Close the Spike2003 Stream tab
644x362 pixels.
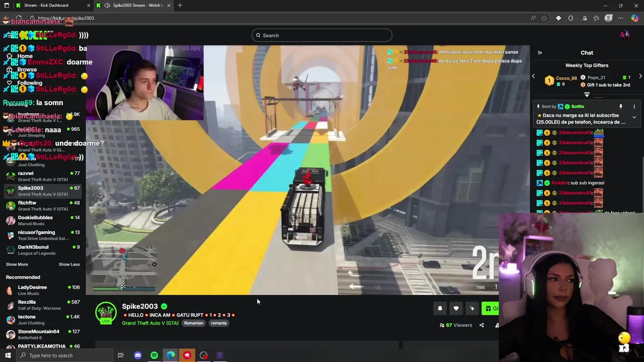(169, 6)
